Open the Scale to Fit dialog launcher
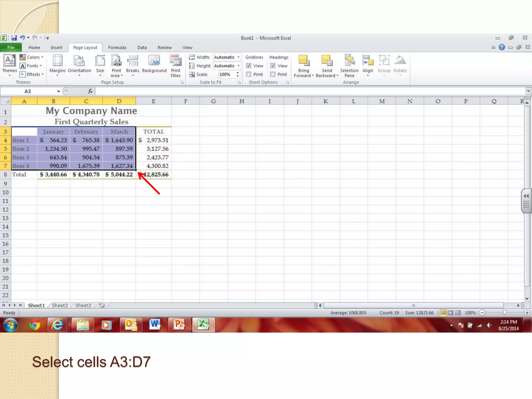532x399 pixels. click(x=239, y=83)
